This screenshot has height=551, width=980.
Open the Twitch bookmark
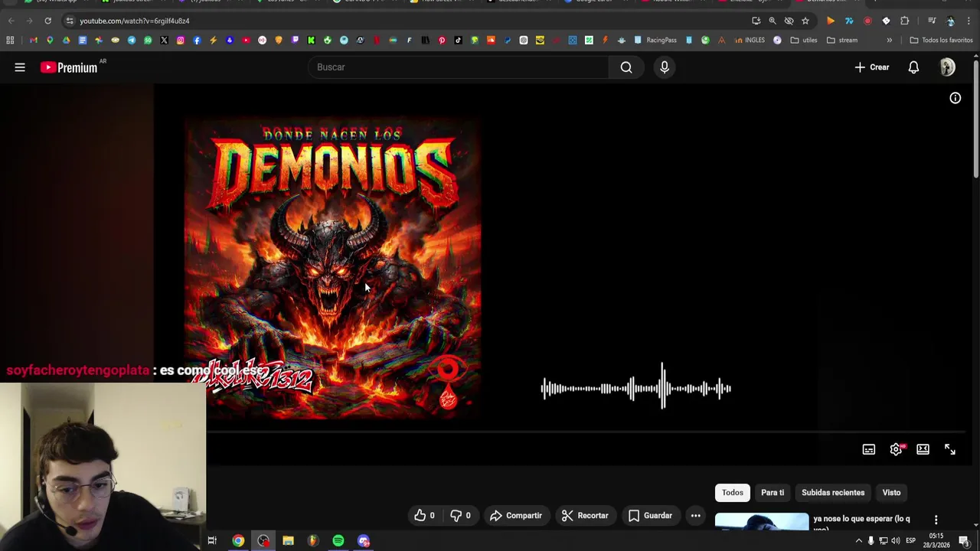tap(295, 40)
